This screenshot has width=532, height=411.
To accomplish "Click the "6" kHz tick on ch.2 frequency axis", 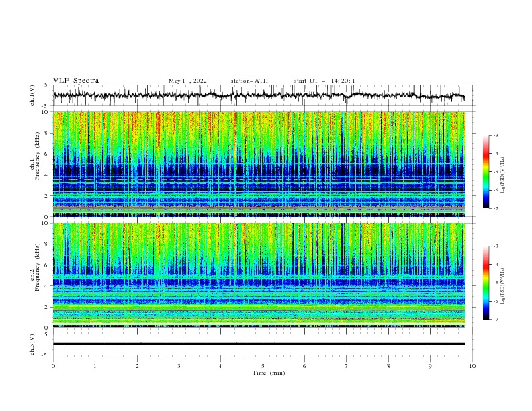I will coord(47,265).
